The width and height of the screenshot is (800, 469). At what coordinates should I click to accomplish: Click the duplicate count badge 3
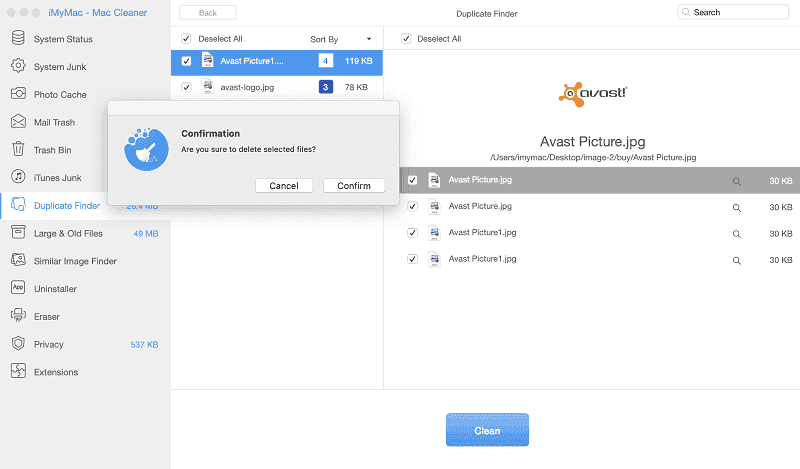(326, 87)
